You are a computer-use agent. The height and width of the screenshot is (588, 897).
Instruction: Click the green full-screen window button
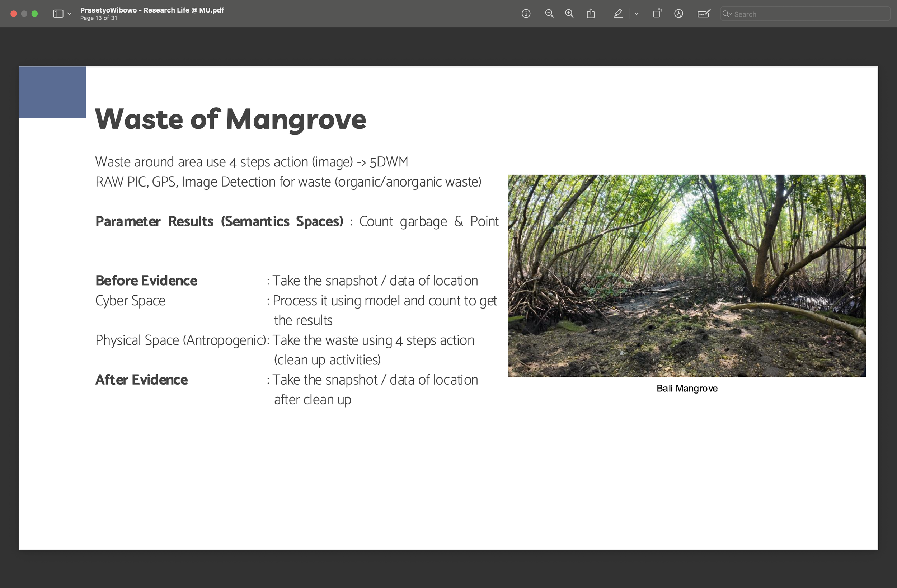(x=35, y=14)
